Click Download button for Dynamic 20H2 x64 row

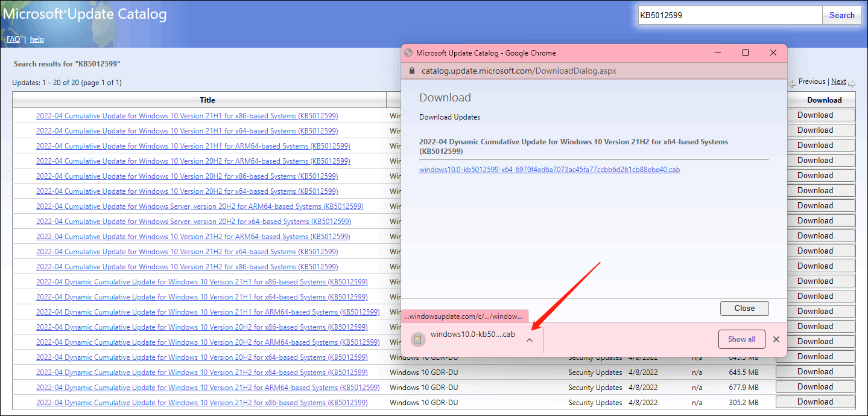tap(815, 357)
